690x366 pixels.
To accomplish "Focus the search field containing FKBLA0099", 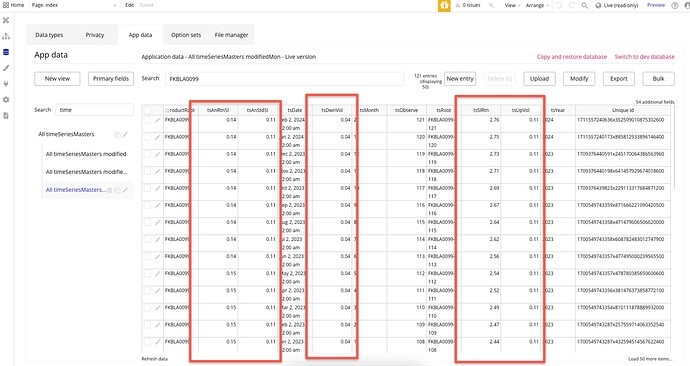I will click(x=284, y=79).
